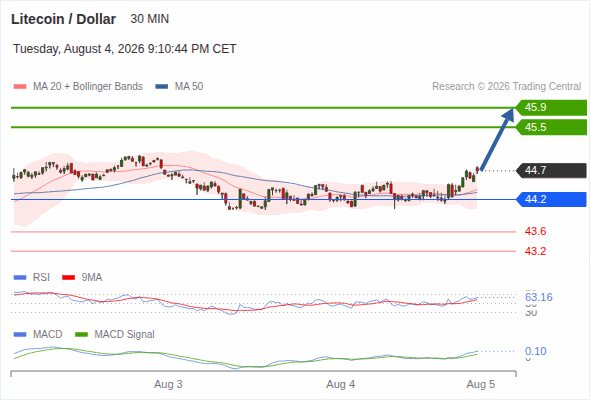Click the MACD Signal green legend swatch
Screen dimensions: 590x400
click(82, 335)
